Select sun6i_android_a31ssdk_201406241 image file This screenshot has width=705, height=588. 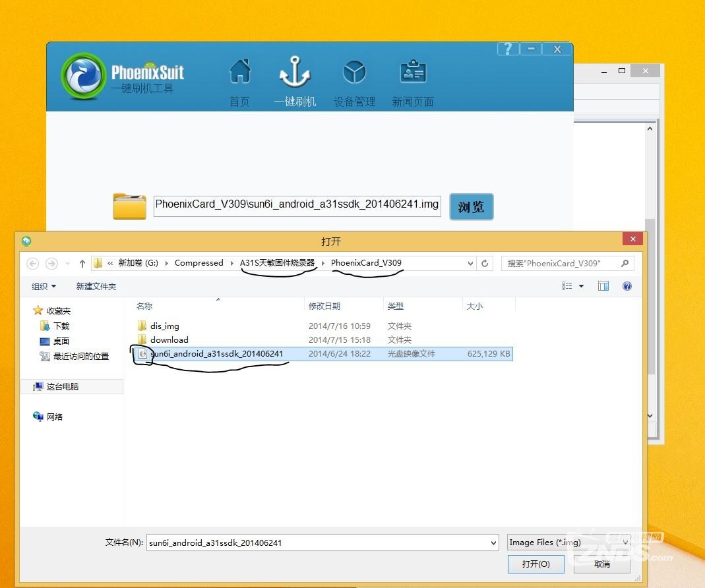tap(323, 354)
